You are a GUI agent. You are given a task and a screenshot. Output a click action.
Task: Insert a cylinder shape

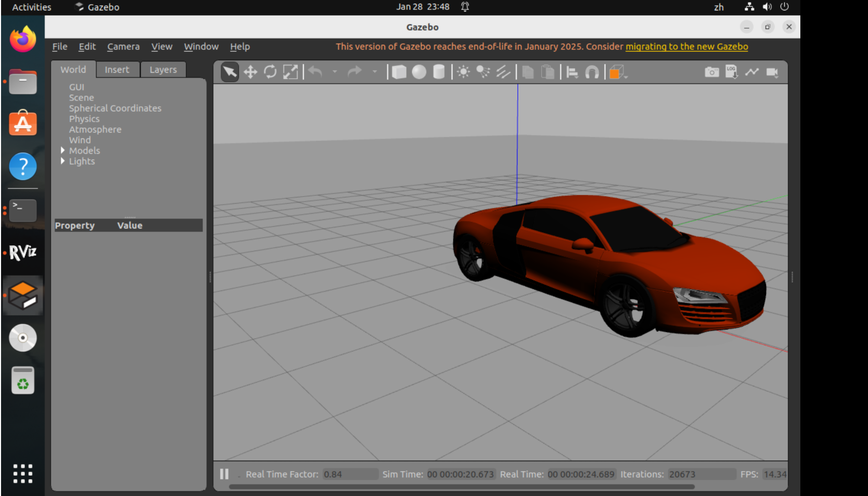coord(439,72)
